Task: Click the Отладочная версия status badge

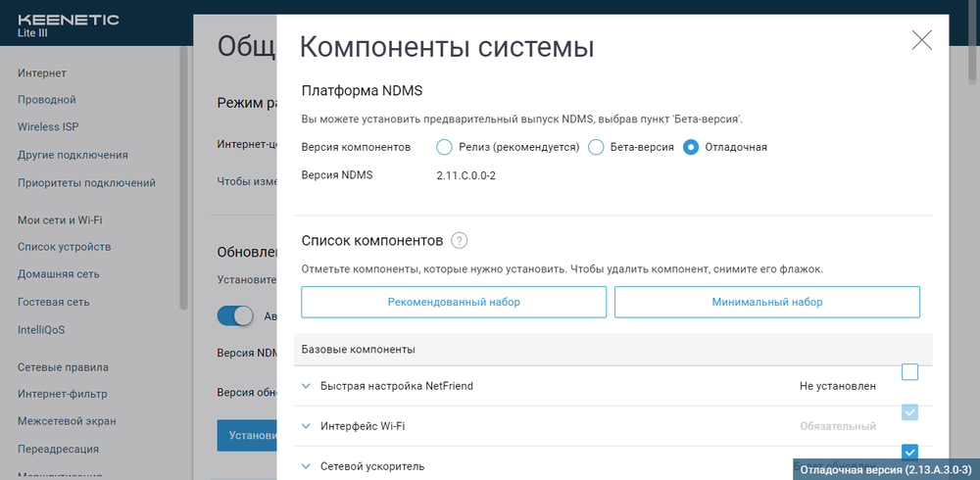Action: point(885,469)
